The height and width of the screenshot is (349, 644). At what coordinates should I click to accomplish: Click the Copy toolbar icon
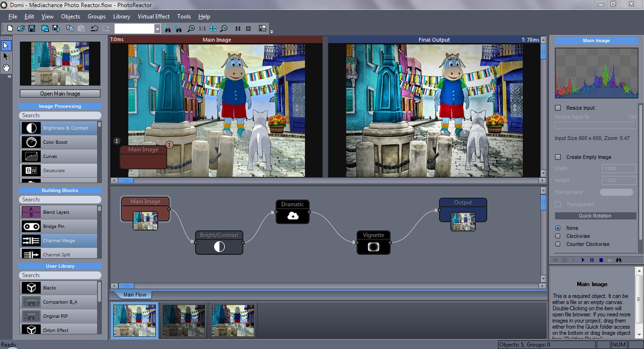coord(70,29)
